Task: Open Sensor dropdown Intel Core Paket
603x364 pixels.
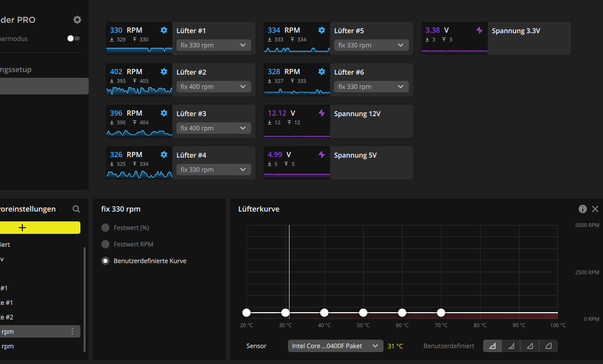Action: click(335, 346)
